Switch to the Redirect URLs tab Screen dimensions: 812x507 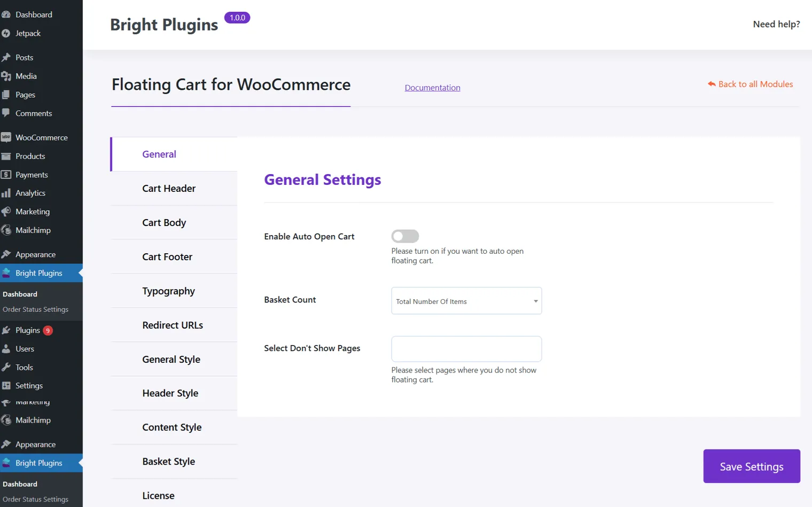[174, 325]
